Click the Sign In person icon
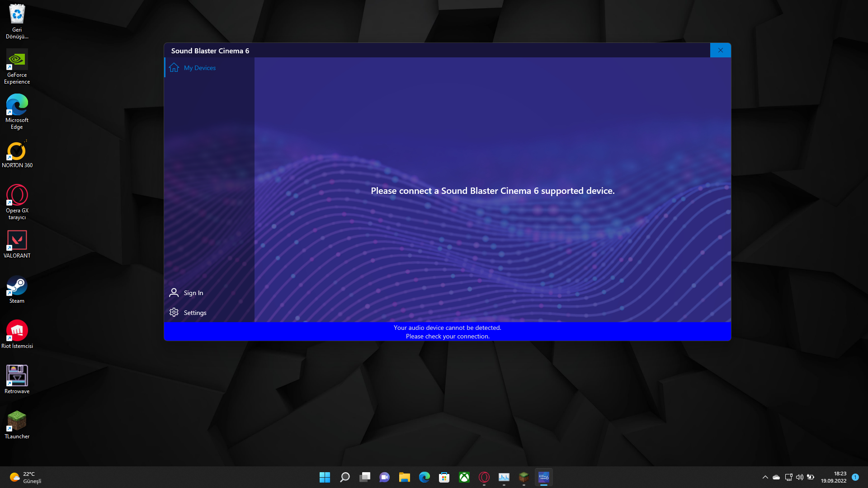This screenshot has height=488, width=868. [x=174, y=293]
